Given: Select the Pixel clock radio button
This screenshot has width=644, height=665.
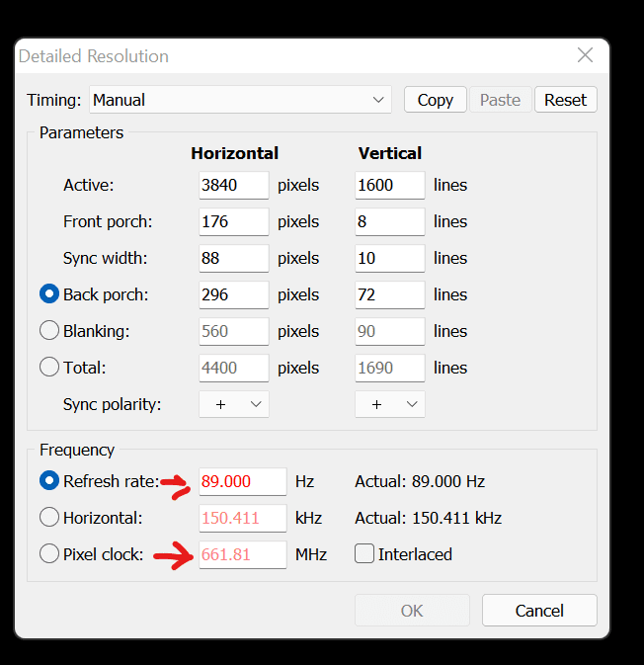Looking at the screenshot, I should tap(49, 553).
